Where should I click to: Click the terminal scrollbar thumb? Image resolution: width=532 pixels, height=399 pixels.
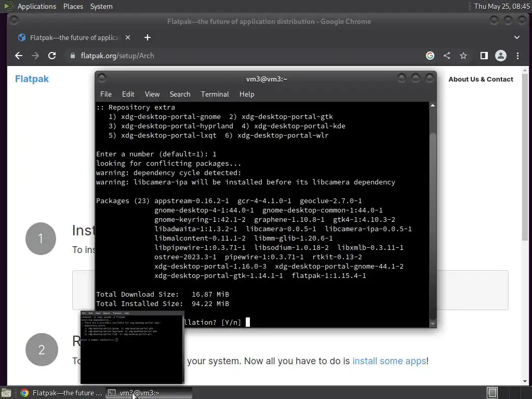(x=433, y=225)
